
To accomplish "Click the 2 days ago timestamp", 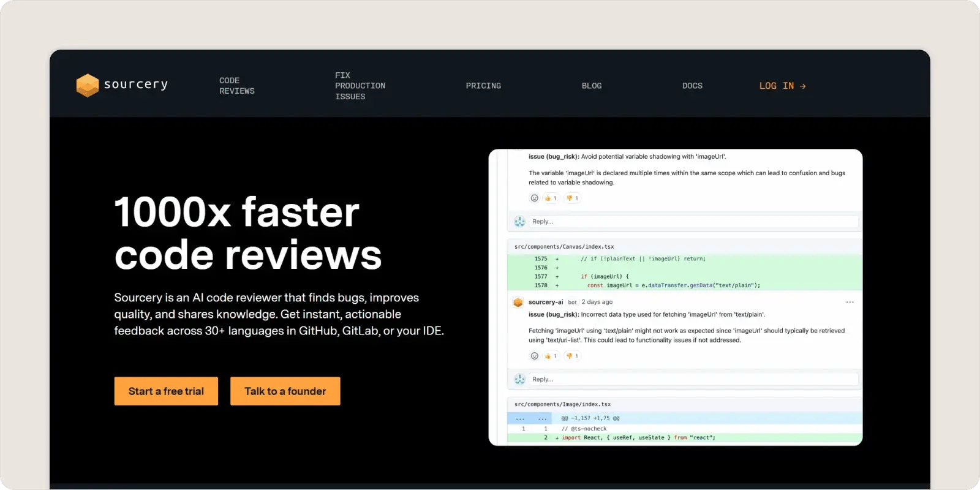I will pyautogui.click(x=597, y=302).
